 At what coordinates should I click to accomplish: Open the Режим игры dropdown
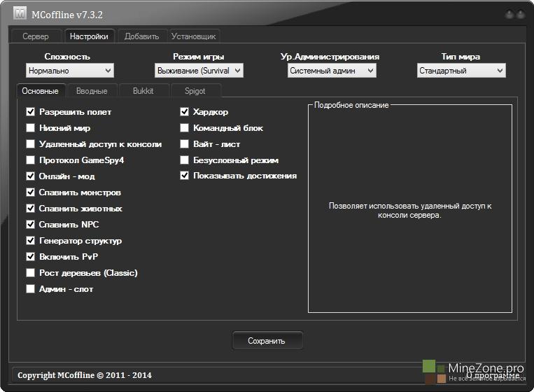pos(199,71)
